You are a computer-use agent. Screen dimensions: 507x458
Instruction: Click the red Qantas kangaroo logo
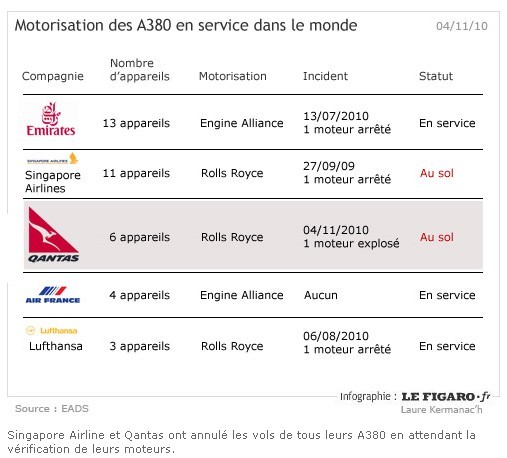(53, 235)
